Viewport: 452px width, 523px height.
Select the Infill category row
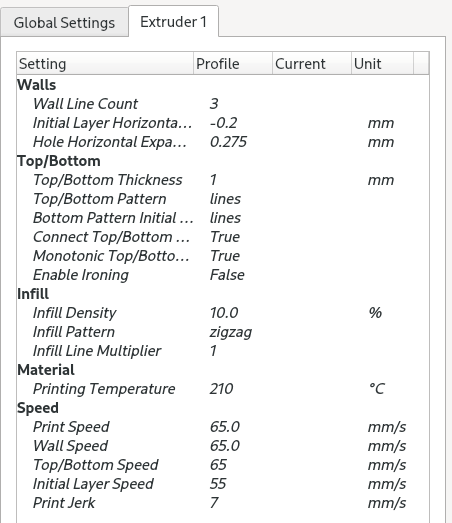[x=223, y=294]
